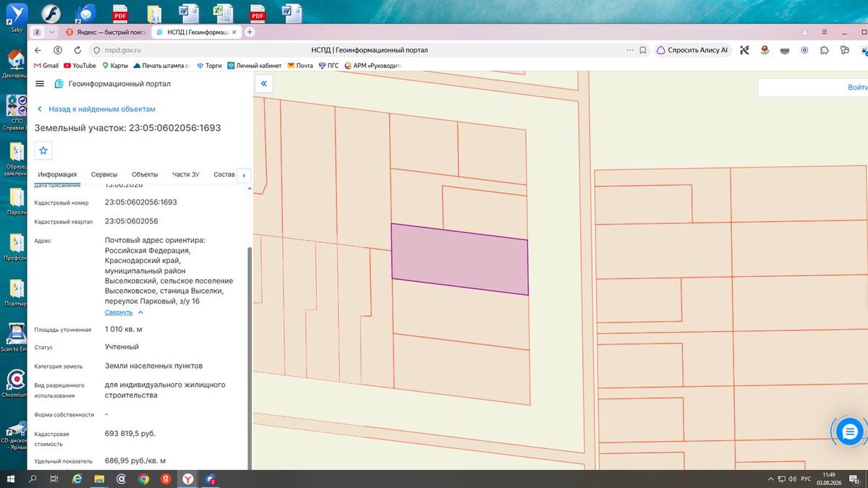Bookmark this page icon
The width and height of the screenshot is (868, 488).
coord(642,51)
